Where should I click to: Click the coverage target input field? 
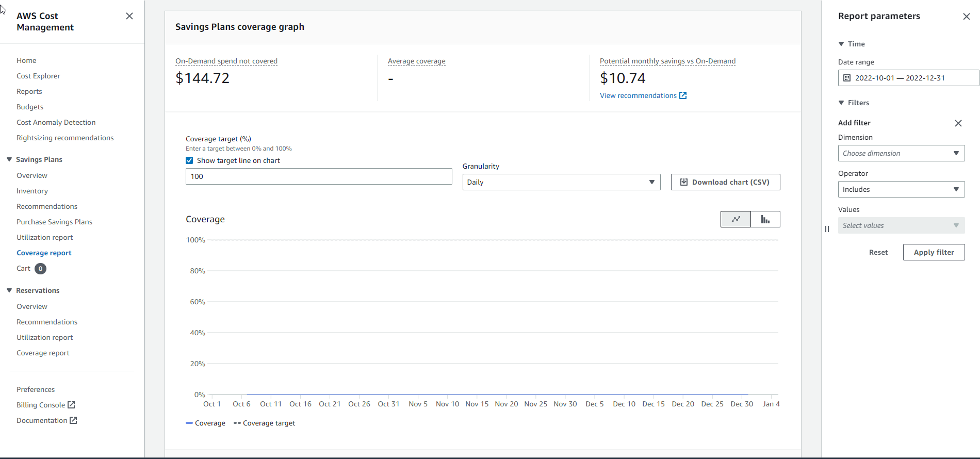point(319,176)
